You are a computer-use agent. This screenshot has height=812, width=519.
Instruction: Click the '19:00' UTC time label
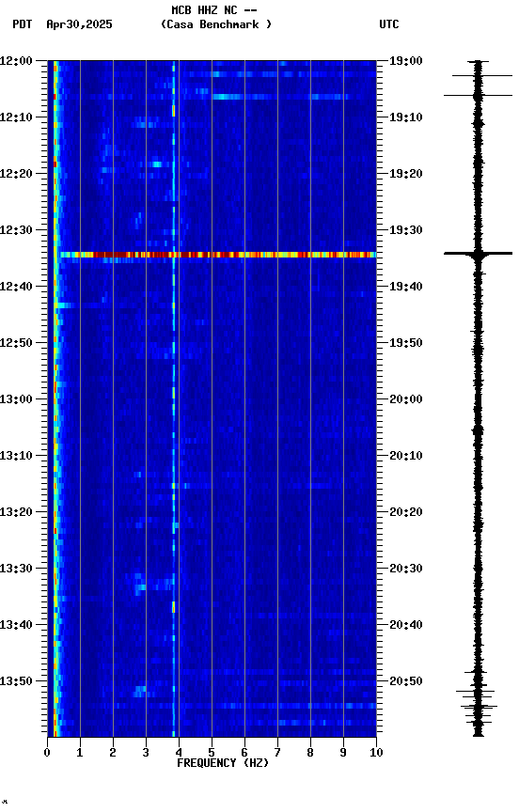pos(406,61)
